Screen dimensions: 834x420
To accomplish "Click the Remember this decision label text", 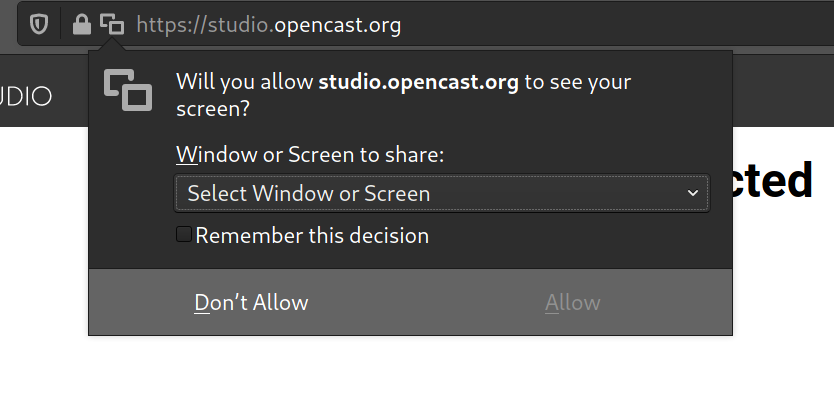I will pos(312,236).
